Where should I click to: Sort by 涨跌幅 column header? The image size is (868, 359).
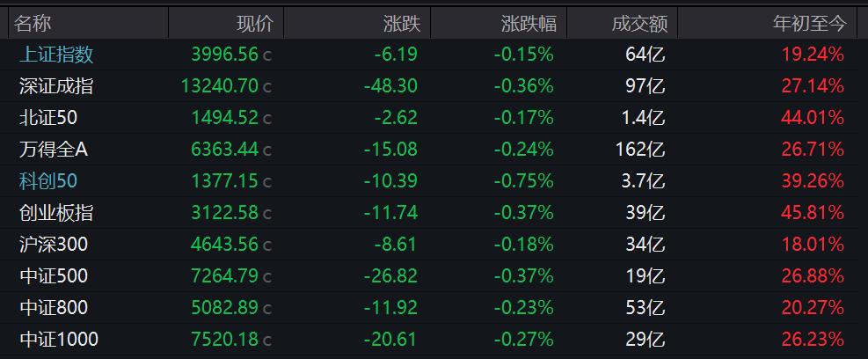click(x=528, y=23)
